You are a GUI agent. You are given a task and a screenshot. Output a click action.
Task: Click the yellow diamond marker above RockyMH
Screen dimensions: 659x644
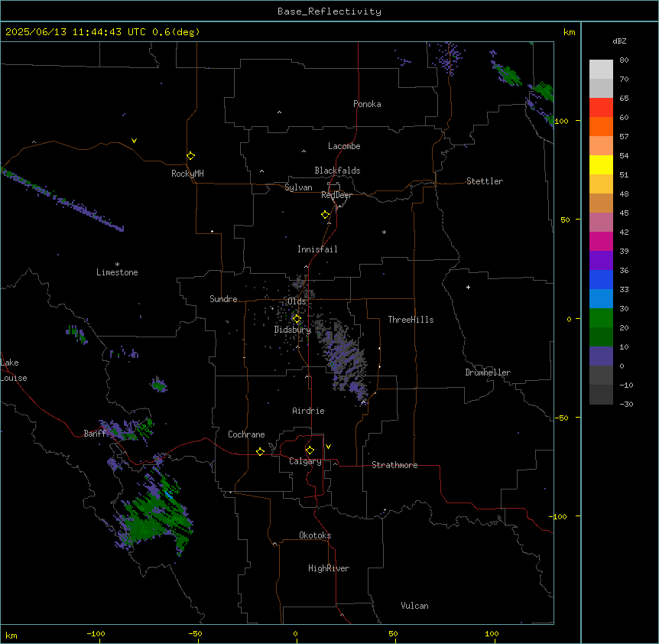tap(191, 156)
